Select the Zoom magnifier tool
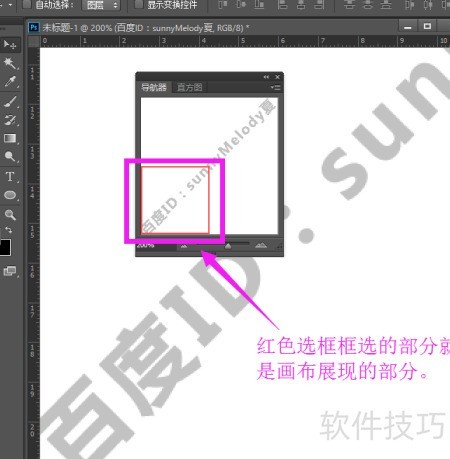The image size is (450, 459). click(x=9, y=215)
